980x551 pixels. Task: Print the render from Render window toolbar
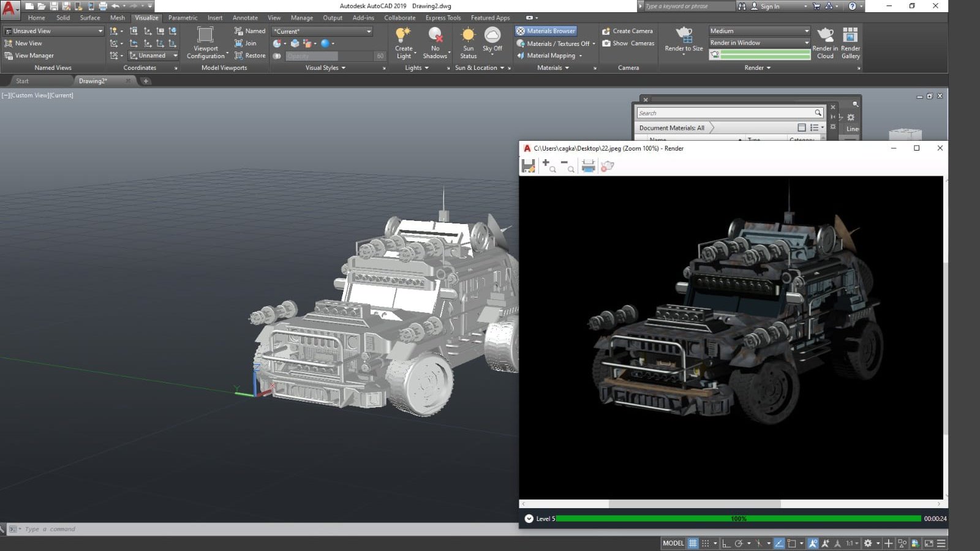pyautogui.click(x=588, y=166)
